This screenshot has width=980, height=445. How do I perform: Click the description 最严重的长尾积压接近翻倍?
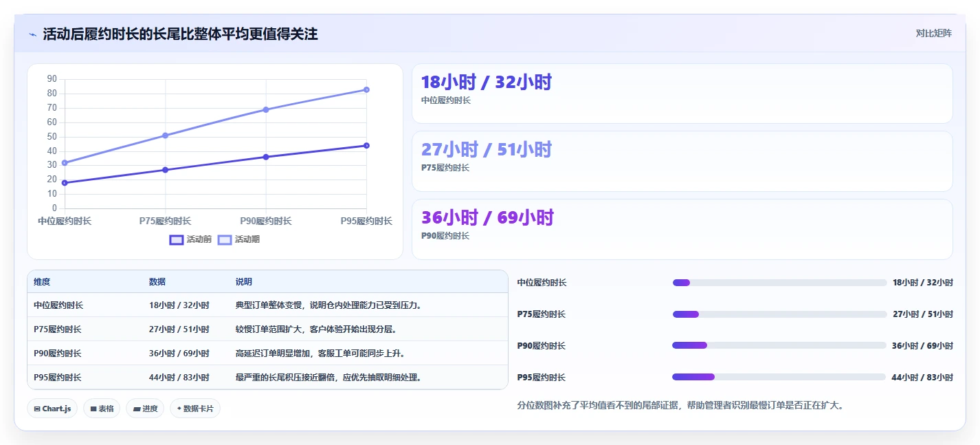[328, 378]
